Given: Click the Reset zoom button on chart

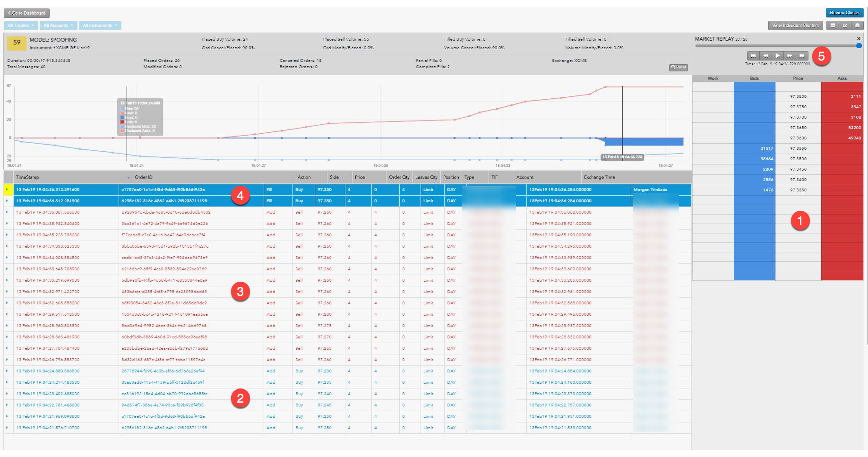Looking at the screenshot, I should 679,68.
